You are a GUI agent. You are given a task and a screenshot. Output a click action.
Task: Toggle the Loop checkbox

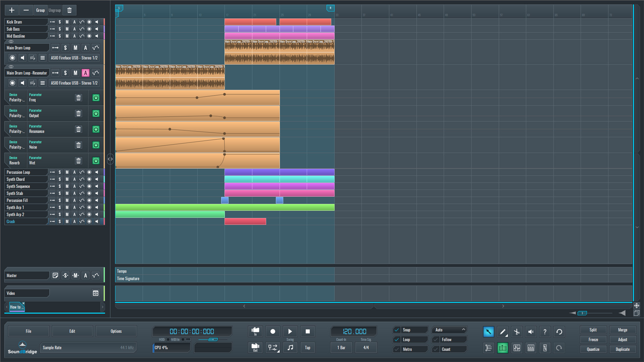tap(397, 340)
